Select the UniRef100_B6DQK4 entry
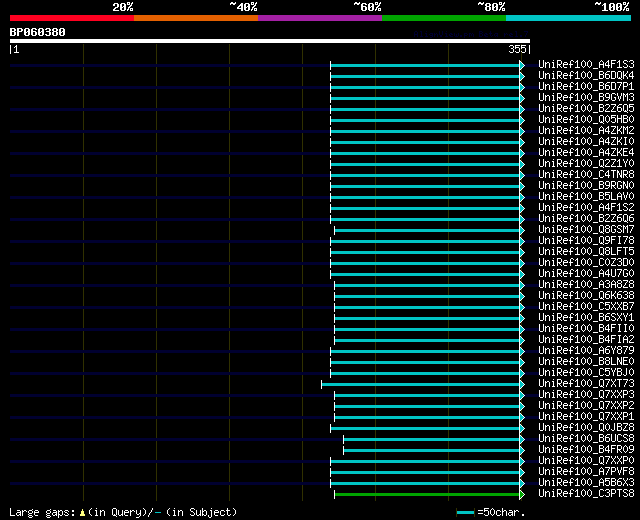 [x=586, y=76]
